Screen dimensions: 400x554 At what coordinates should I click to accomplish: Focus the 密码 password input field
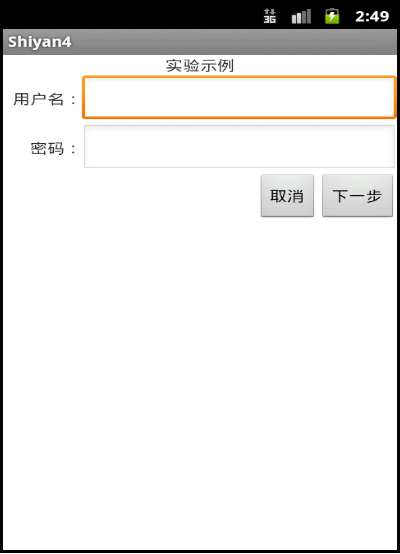pyautogui.click(x=239, y=146)
